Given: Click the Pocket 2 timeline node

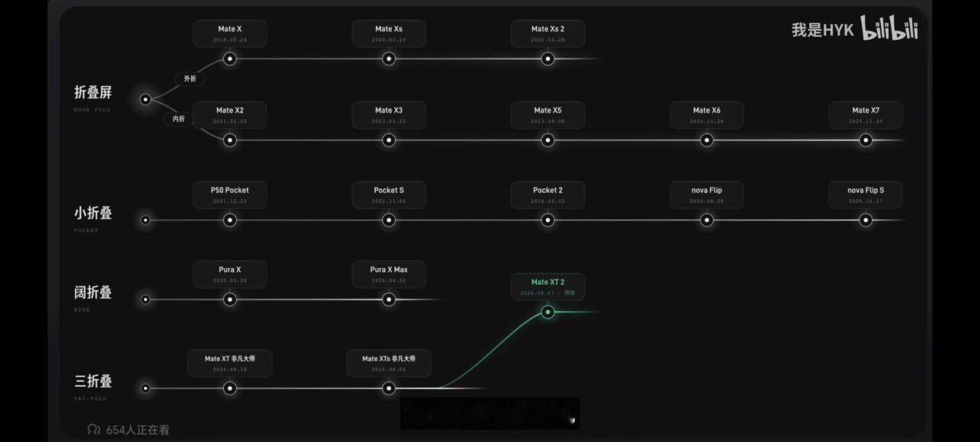Looking at the screenshot, I should pyautogui.click(x=548, y=220).
